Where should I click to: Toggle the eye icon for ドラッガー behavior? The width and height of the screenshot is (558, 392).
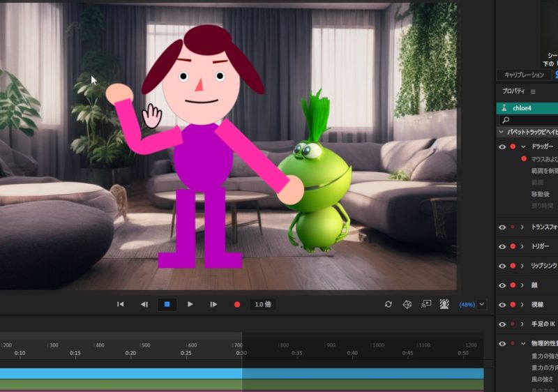[502, 146]
